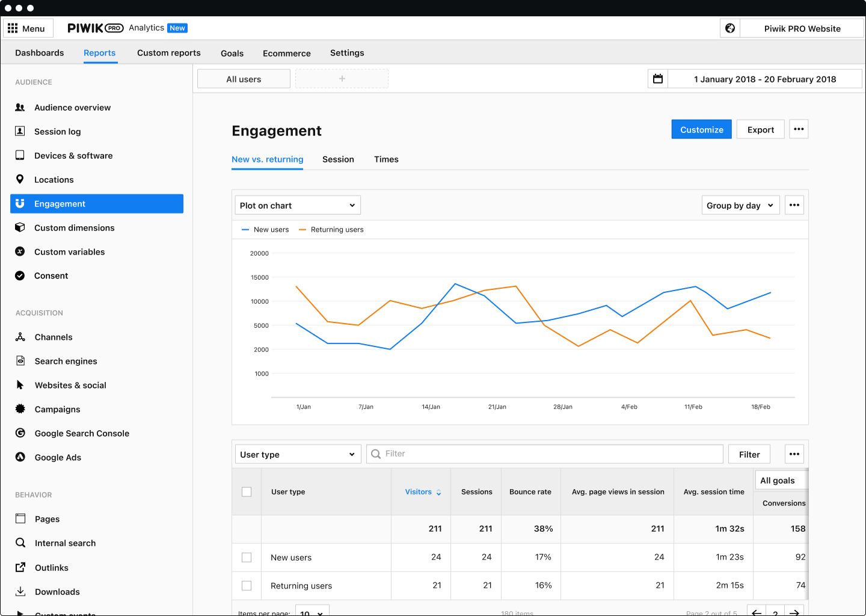Open the chart's three-dot options menu
The height and width of the screenshot is (616, 866).
click(x=794, y=205)
